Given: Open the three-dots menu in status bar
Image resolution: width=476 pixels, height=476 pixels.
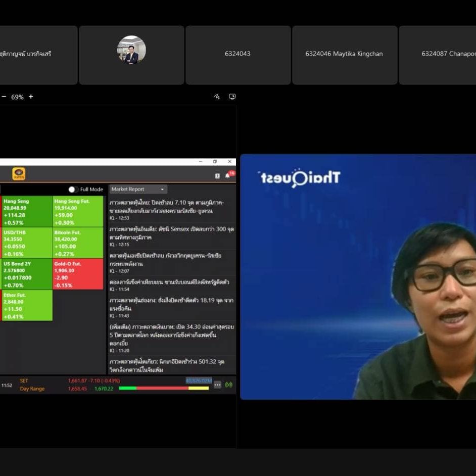Looking at the screenshot, I should [217, 385].
